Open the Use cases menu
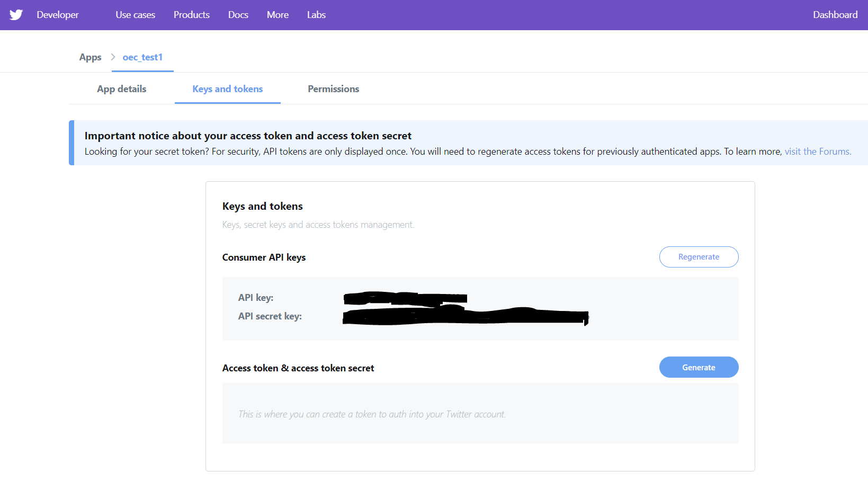 point(136,15)
